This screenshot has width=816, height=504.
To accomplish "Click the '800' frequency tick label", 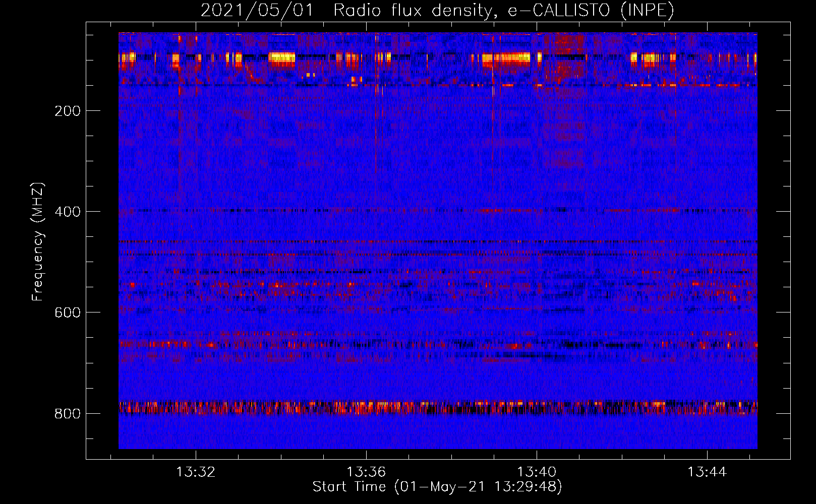I will 68,414.
